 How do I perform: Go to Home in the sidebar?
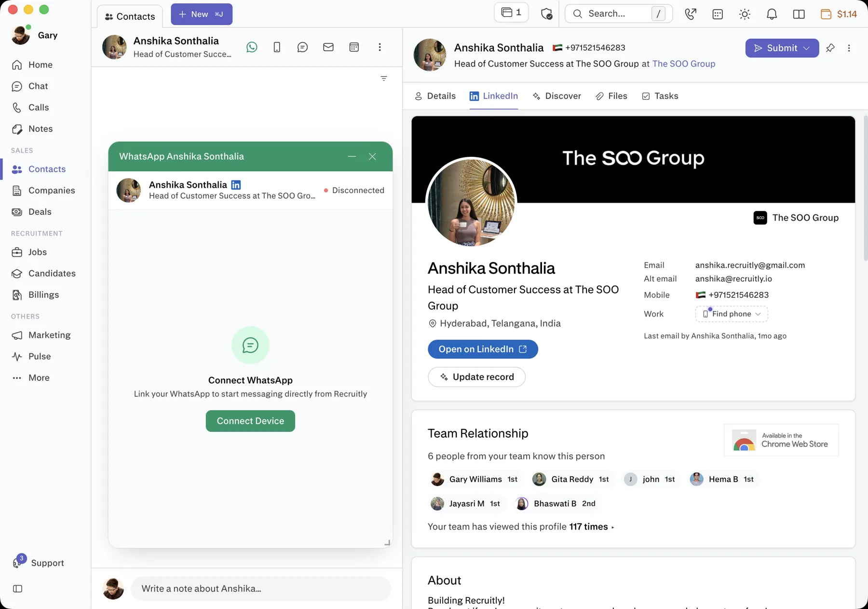click(x=32, y=65)
